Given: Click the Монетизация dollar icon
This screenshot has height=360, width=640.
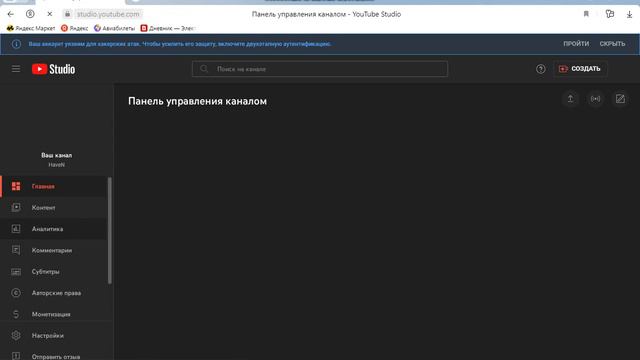Looking at the screenshot, I should 16,314.
